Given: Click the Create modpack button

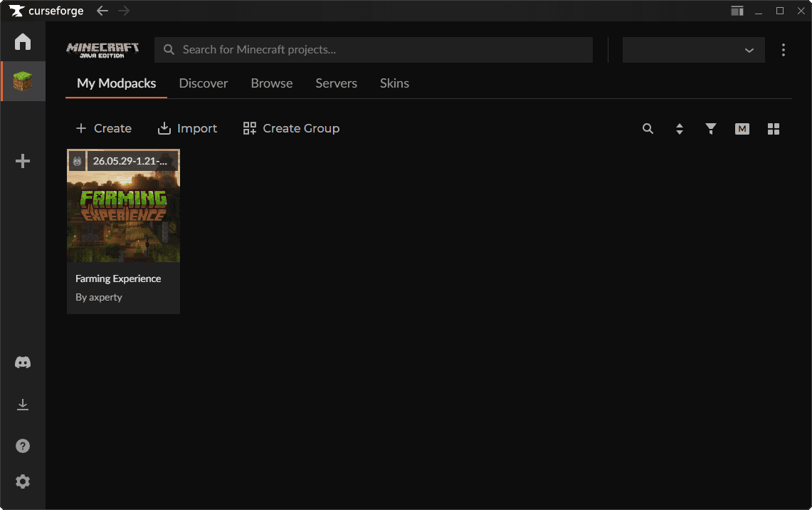Looking at the screenshot, I should tap(104, 128).
